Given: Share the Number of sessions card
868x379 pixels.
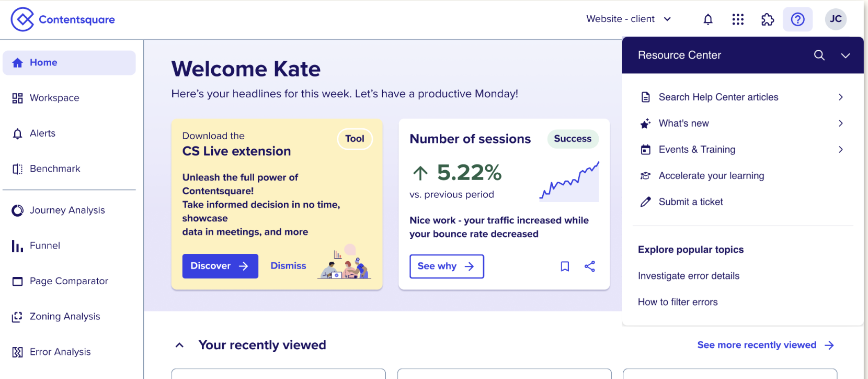Looking at the screenshot, I should click(590, 266).
